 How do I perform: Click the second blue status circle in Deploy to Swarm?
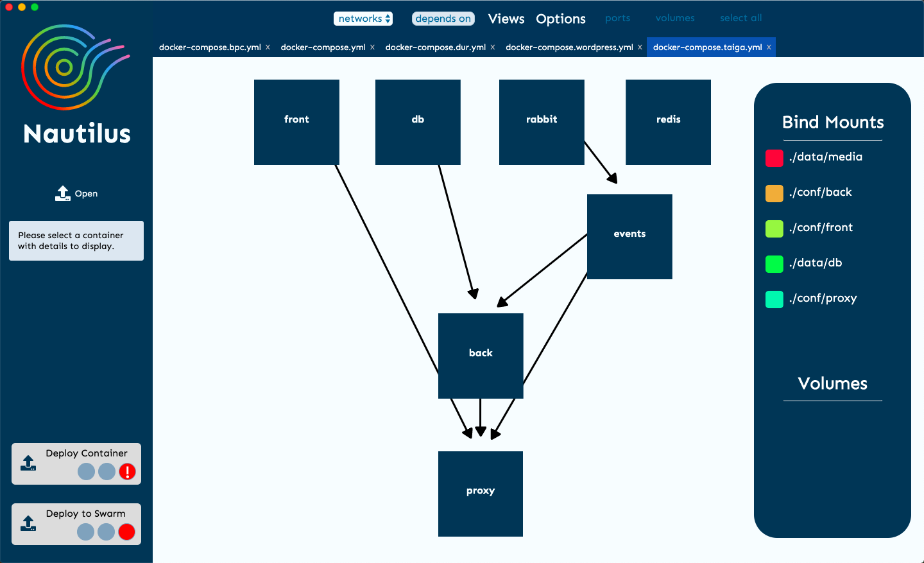point(106,532)
